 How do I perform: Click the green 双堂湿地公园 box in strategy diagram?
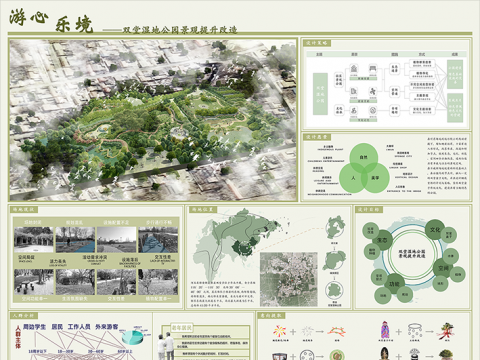(x=320, y=94)
